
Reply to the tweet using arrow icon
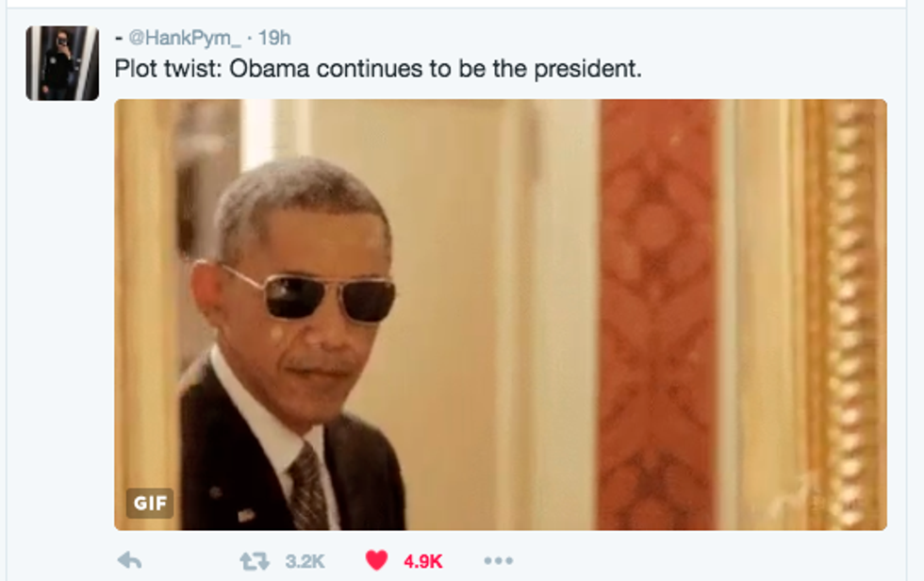(129, 560)
